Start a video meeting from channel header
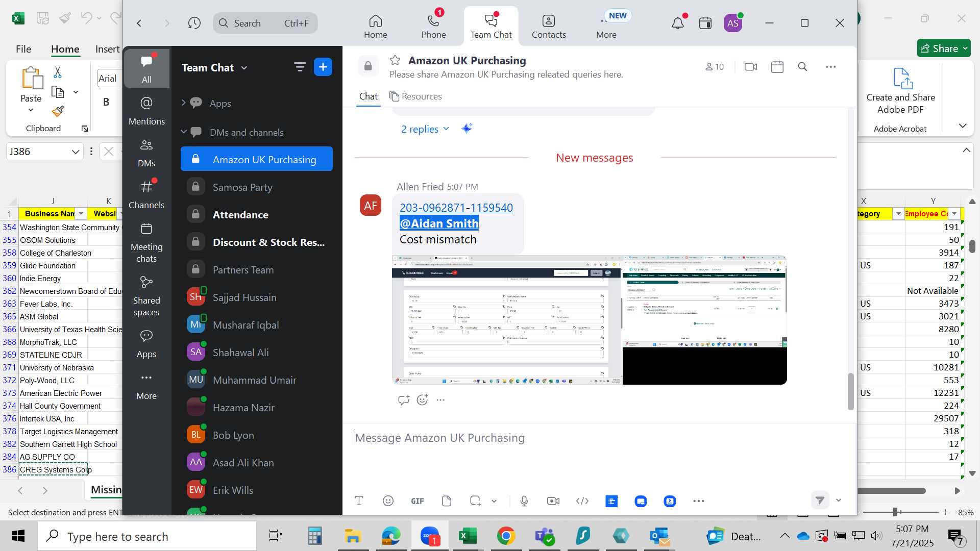980x551 pixels. tap(751, 67)
